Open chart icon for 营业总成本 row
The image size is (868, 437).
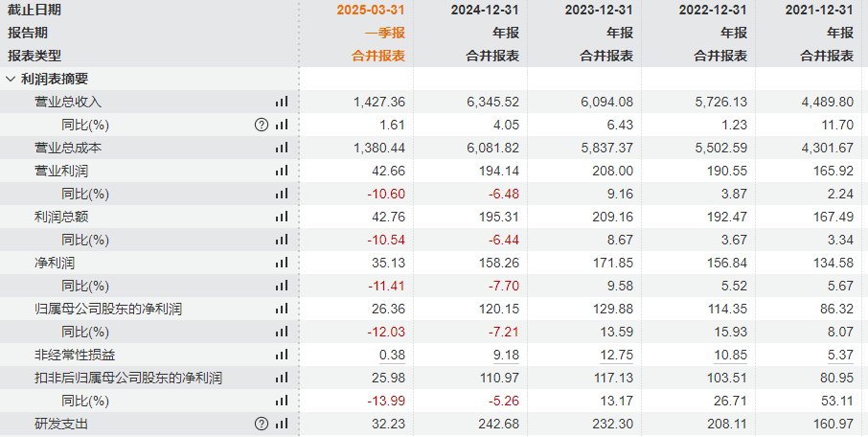pos(281,148)
